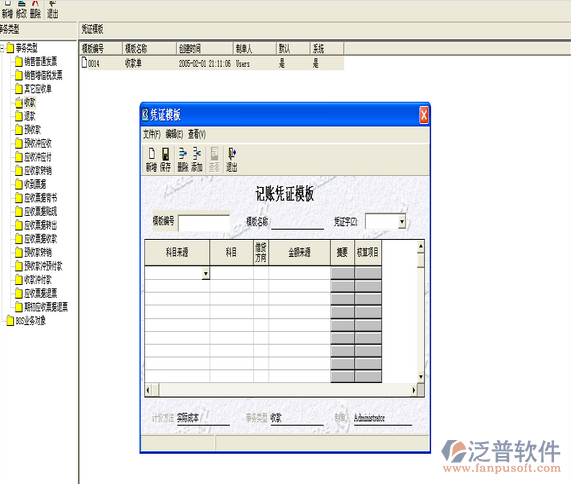Click the 保存 floppy disk icon

tap(165, 154)
